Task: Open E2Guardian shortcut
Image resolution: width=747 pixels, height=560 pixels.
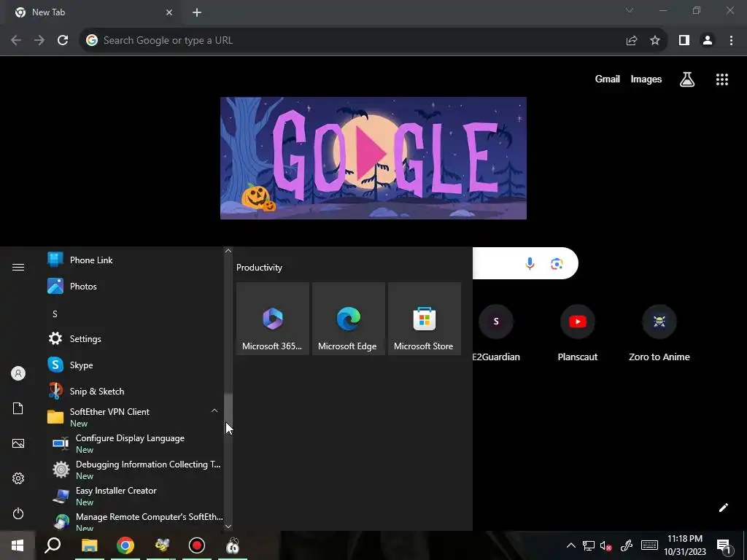Action: 496,333
